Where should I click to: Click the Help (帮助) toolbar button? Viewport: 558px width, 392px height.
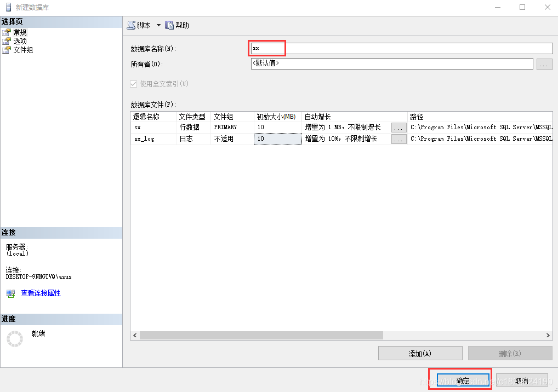point(177,25)
